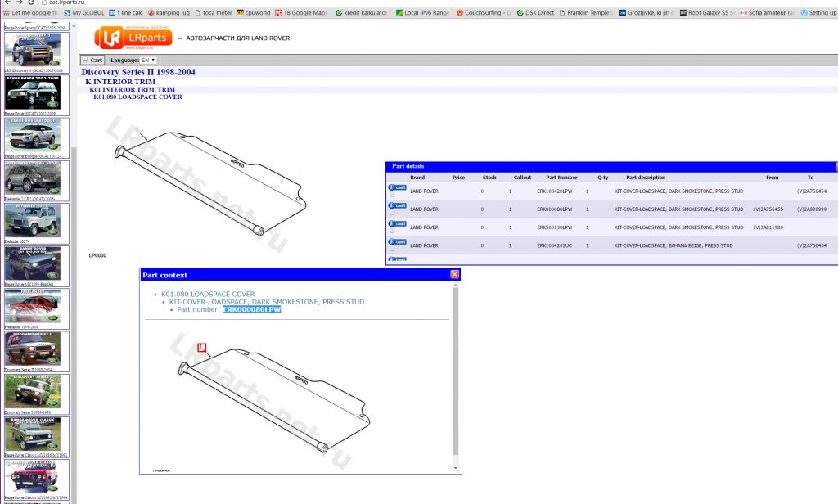Open the Cart button in toolbar
The image size is (838, 504).
pyautogui.click(x=92, y=60)
